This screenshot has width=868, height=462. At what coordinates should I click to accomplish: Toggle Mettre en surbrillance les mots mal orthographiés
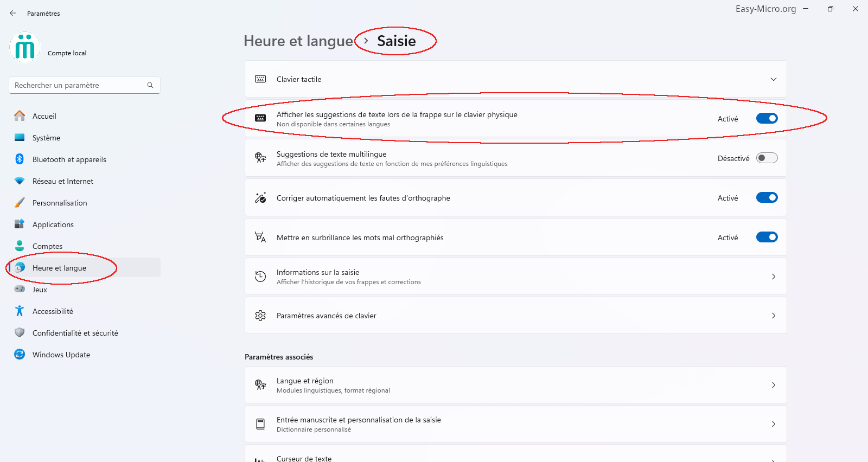[x=767, y=237]
